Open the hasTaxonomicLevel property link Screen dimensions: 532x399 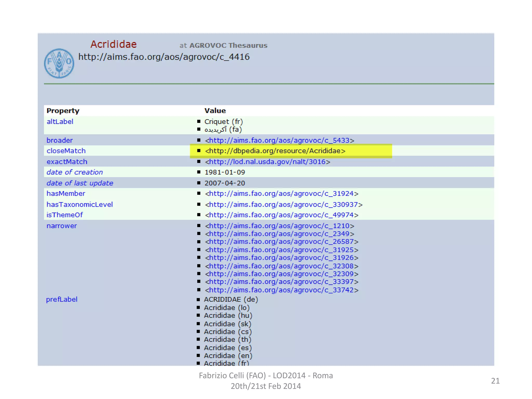(79, 204)
